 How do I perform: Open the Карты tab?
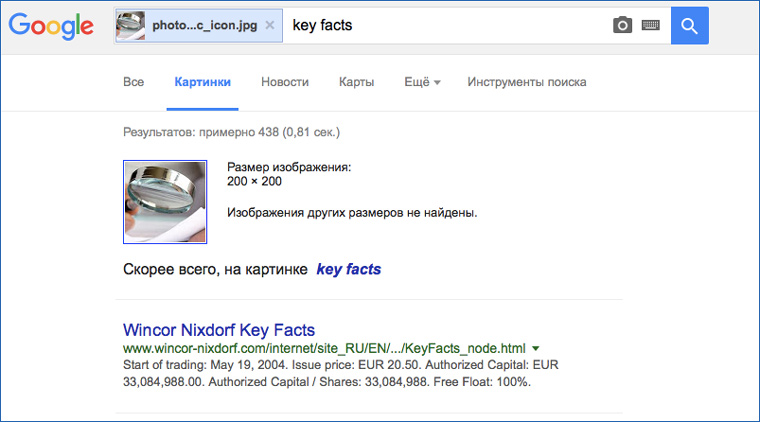coord(356,82)
